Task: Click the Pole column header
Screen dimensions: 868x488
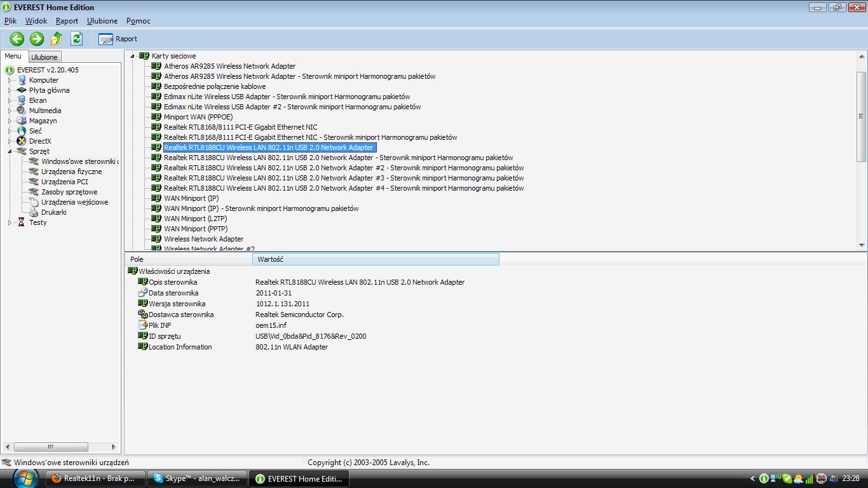Action: (189, 259)
